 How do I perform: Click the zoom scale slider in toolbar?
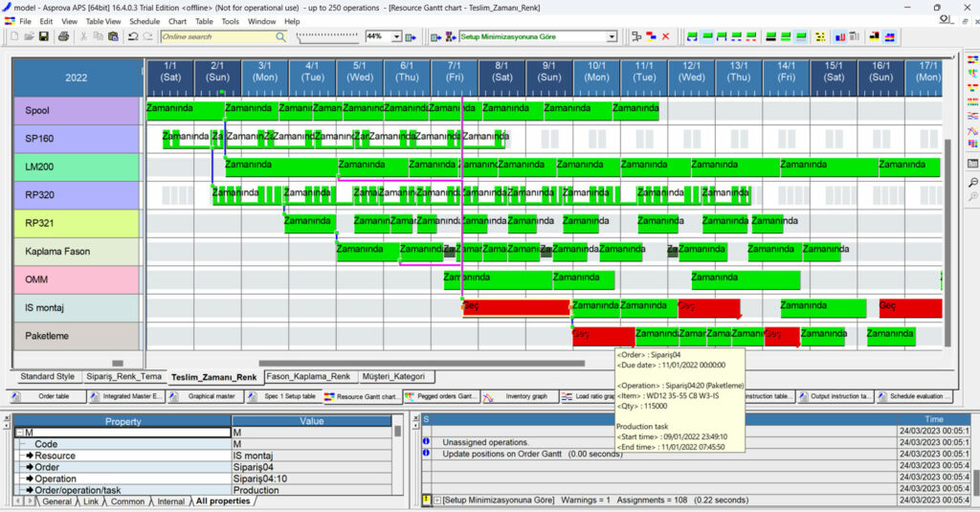pos(329,37)
